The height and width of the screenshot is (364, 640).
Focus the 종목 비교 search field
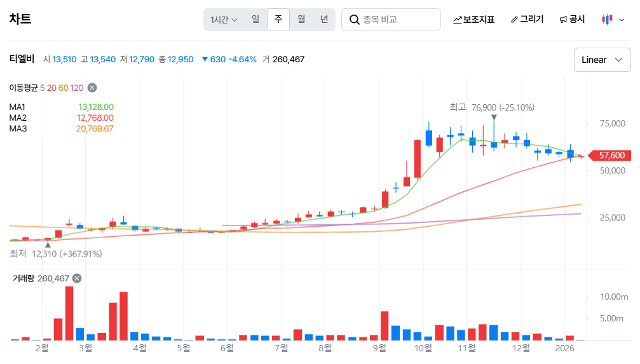pos(391,19)
